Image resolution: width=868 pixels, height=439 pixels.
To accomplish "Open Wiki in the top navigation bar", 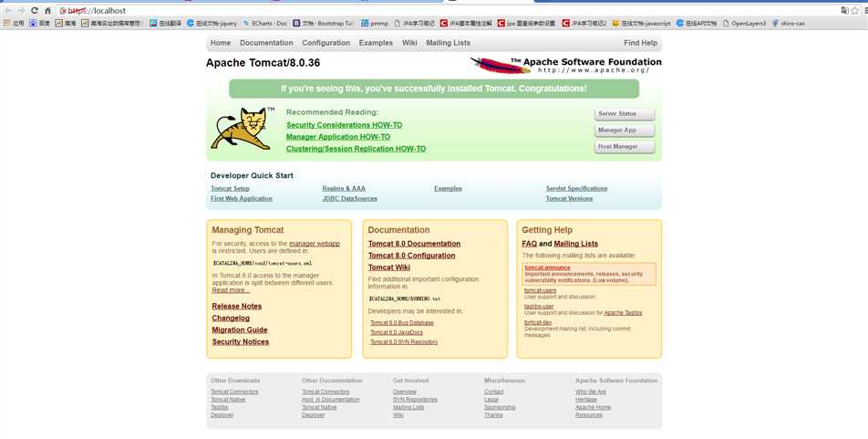I will [409, 43].
